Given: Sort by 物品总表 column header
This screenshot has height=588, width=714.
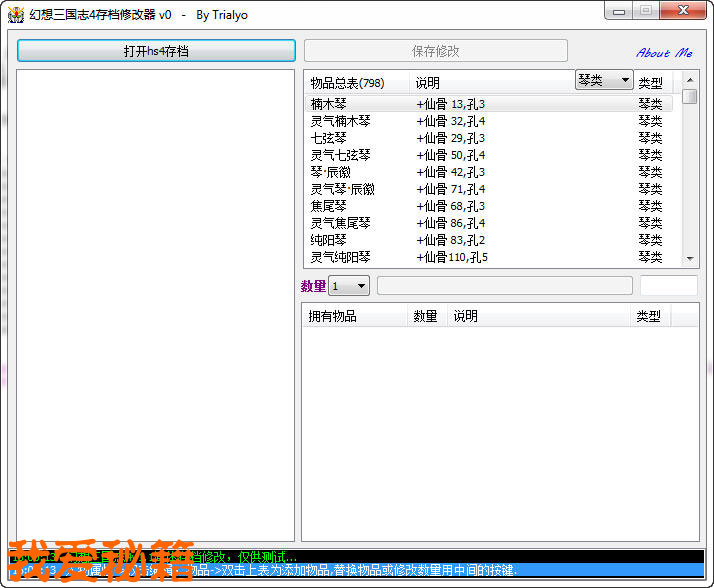Looking at the screenshot, I should 347,83.
